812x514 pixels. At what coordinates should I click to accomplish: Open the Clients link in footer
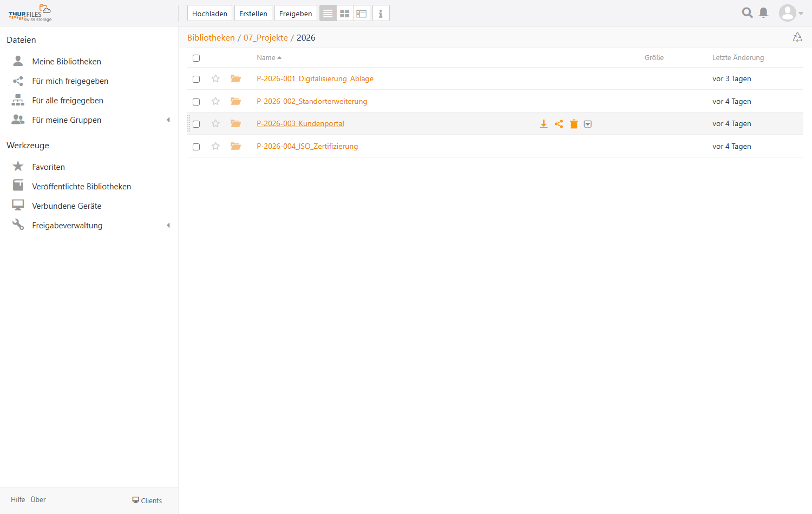pos(147,500)
